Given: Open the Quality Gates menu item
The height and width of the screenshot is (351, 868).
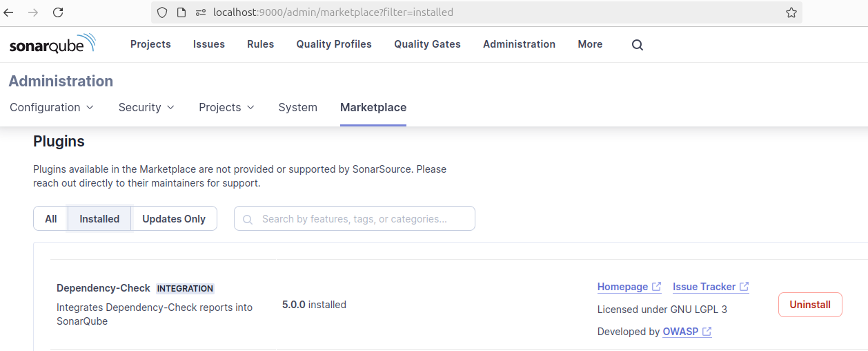Looking at the screenshot, I should click(x=427, y=44).
